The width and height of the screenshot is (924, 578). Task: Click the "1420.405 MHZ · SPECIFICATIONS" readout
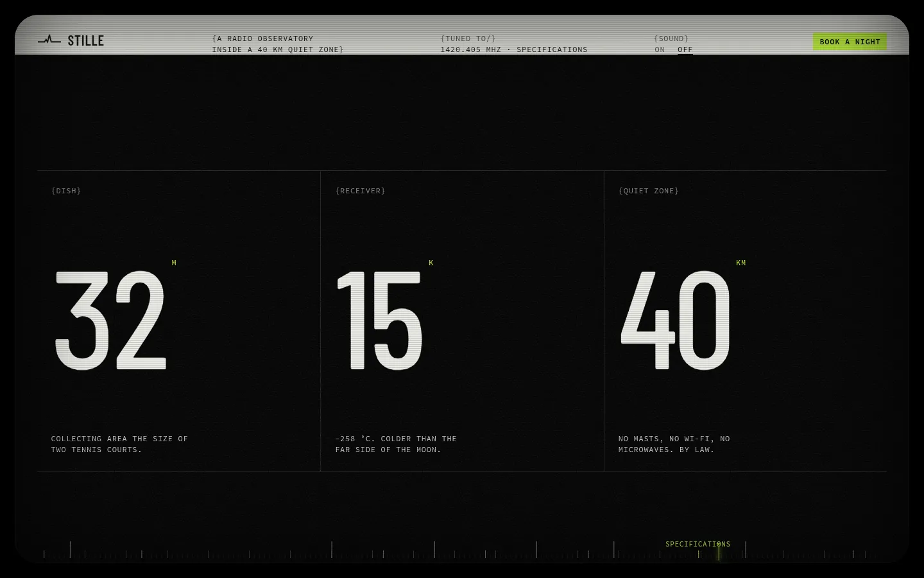click(x=514, y=49)
